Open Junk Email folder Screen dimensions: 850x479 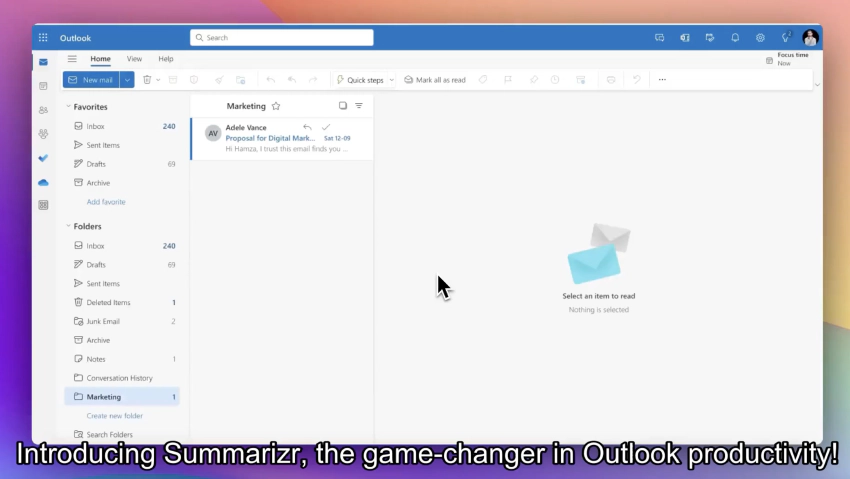[x=123, y=321]
